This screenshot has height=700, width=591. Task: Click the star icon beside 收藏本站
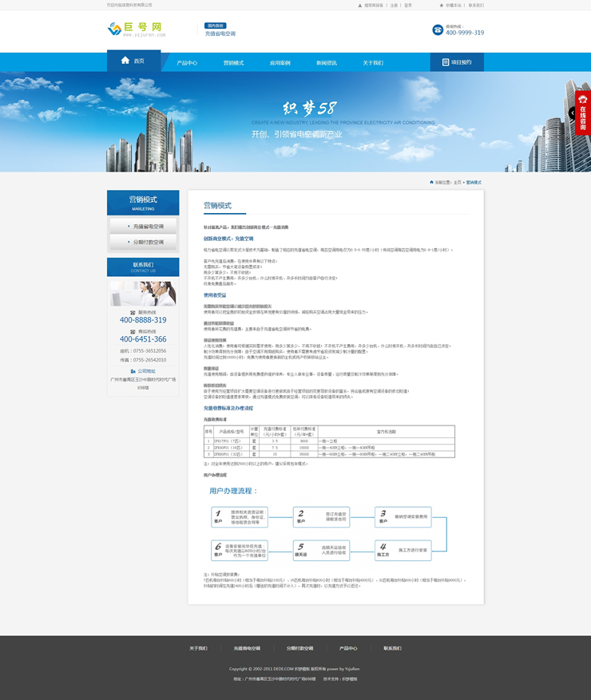point(442,5)
